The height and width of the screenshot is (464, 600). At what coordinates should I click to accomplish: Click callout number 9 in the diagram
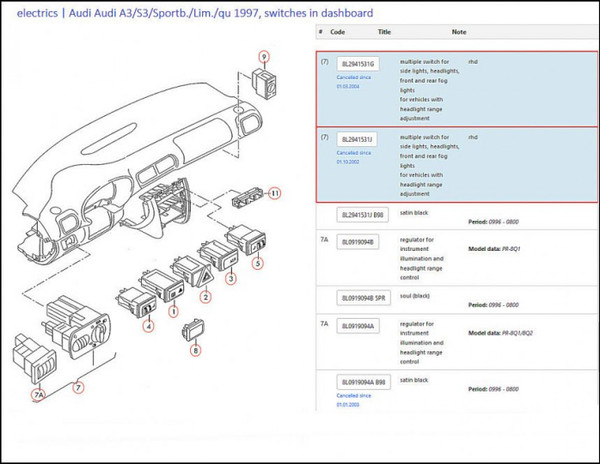tap(264, 56)
